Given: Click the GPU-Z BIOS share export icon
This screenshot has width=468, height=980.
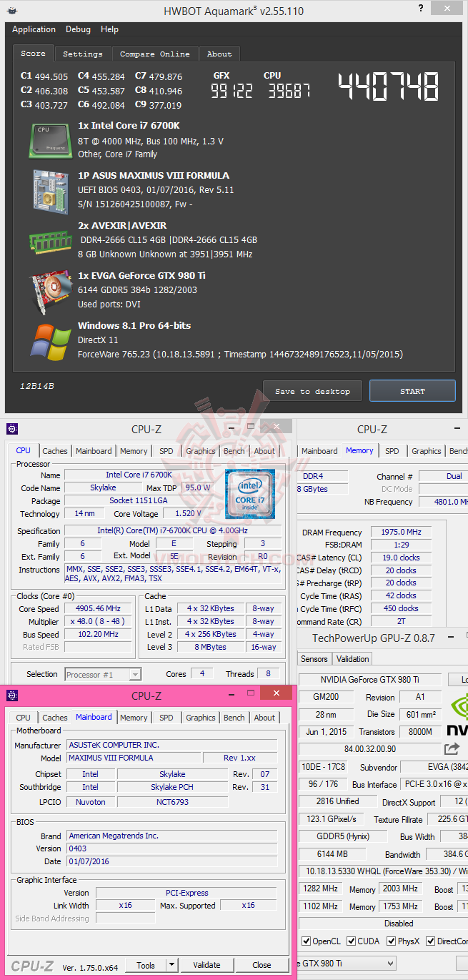Looking at the screenshot, I should tap(452, 748).
